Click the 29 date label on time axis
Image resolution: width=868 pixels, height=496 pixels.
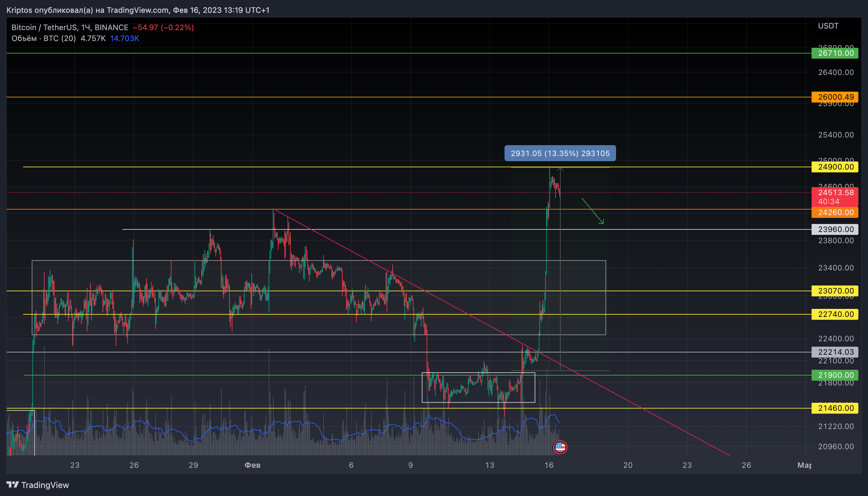click(193, 465)
